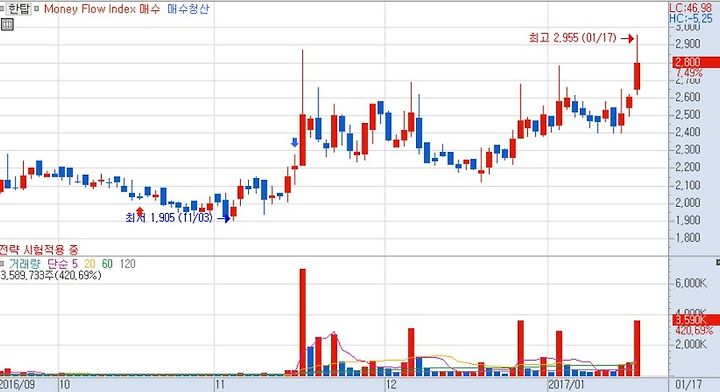Image resolution: width=720 pixels, height=392 pixels.
Task: Open the grid table icon below 한탑
Action: [7, 24]
